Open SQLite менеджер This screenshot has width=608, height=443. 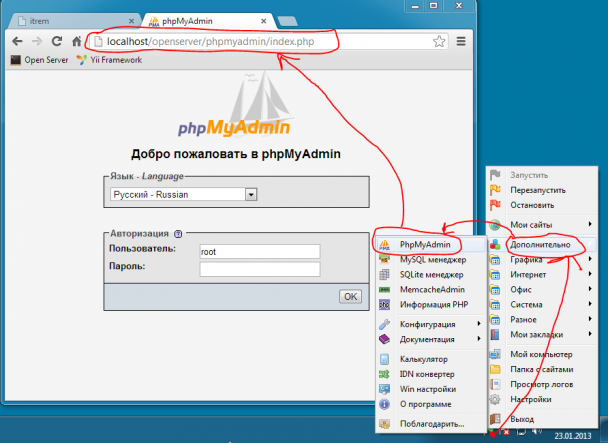tap(431, 275)
